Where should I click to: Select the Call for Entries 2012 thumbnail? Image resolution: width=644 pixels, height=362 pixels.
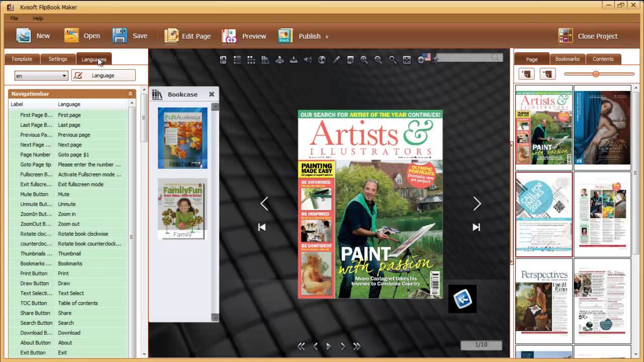(544, 215)
